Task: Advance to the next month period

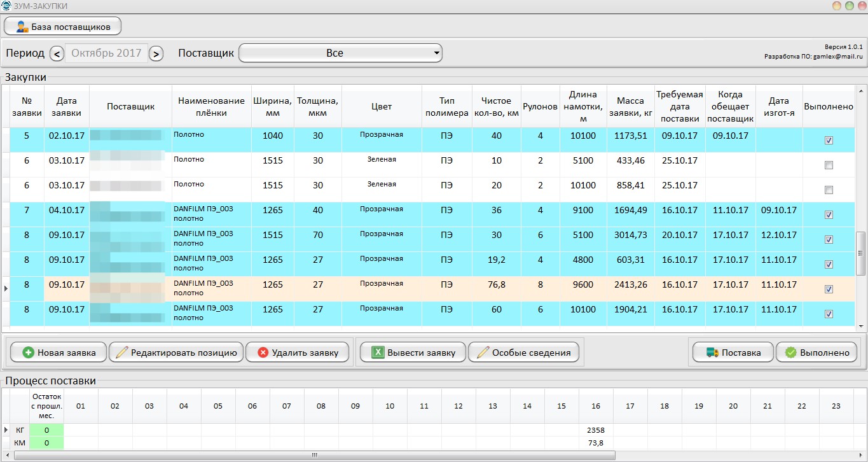Action: click(156, 54)
